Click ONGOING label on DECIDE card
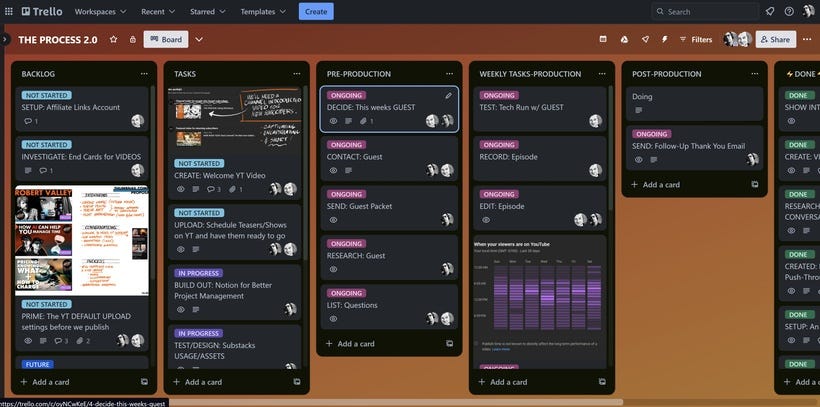820x407 pixels. tap(346, 95)
